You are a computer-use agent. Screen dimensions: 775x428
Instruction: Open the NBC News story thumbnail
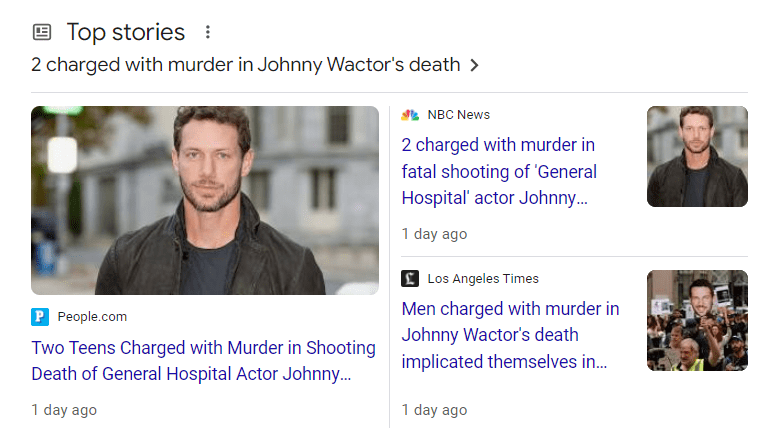click(697, 156)
